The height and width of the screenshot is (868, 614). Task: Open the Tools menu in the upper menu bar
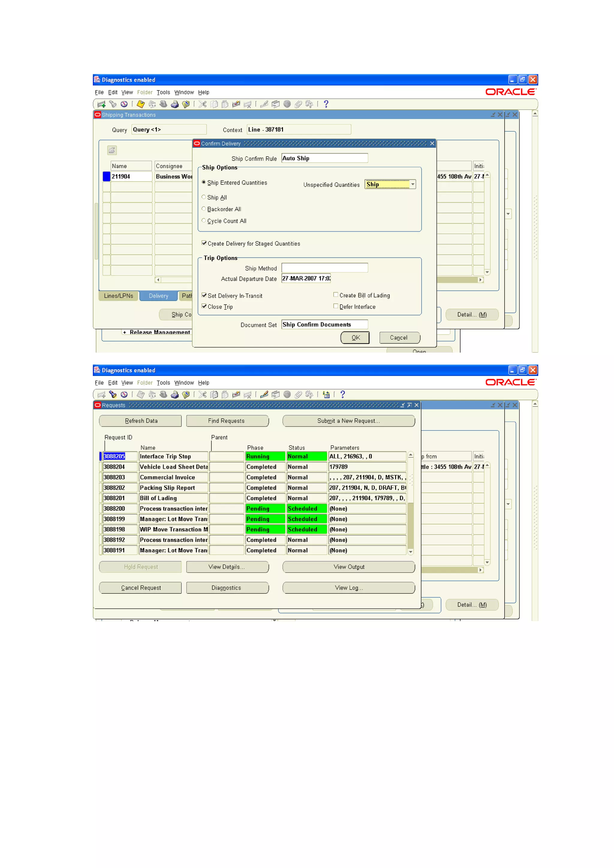163,92
